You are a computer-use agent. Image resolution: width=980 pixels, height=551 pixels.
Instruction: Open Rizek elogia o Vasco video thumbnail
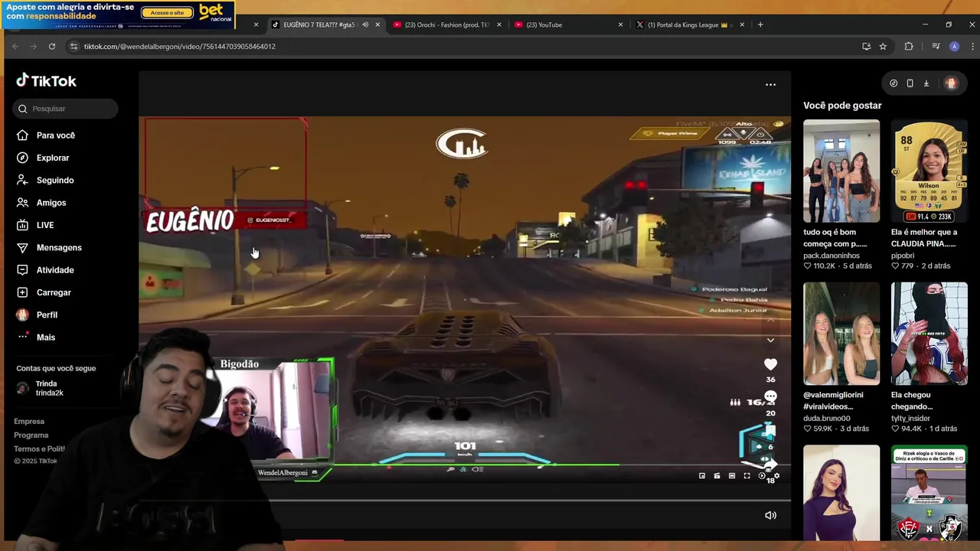(929, 494)
